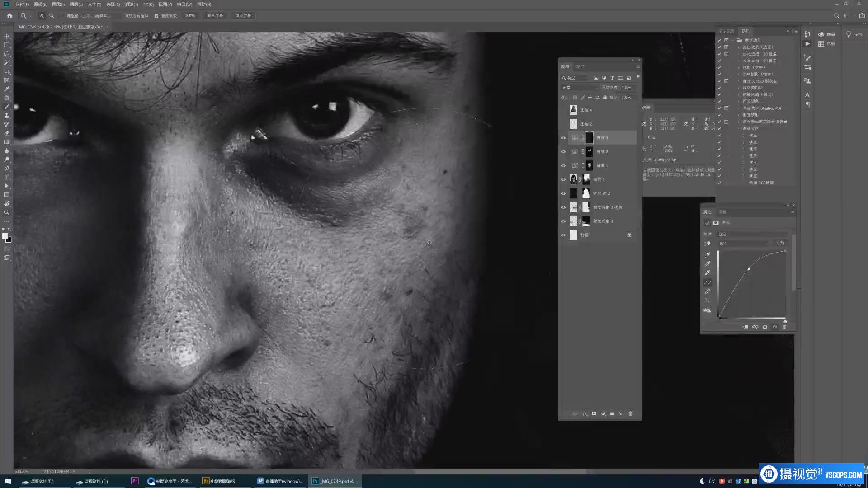
Task: Click the 自动 button in Curves
Action: click(x=780, y=243)
